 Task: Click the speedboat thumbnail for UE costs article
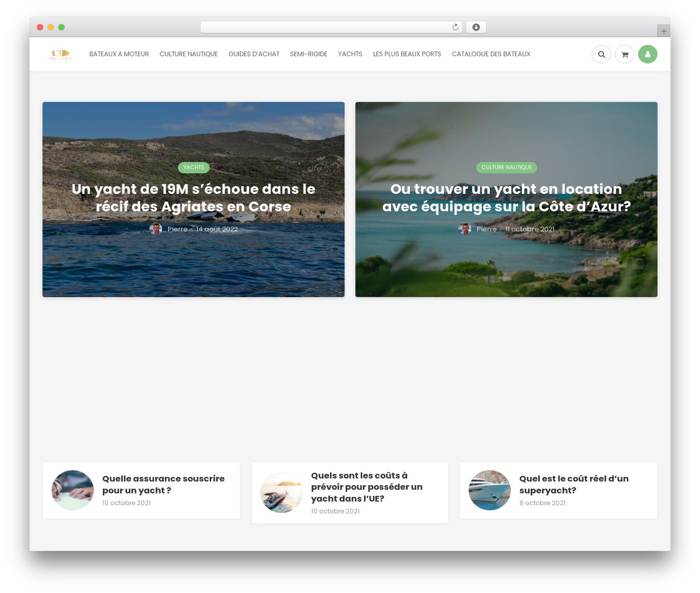pyautogui.click(x=282, y=492)
